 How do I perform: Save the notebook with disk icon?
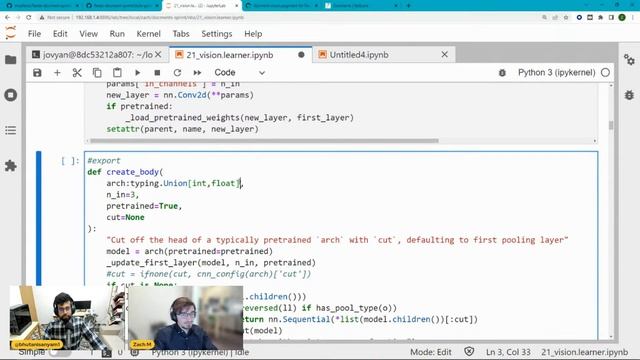click(37, 73)
